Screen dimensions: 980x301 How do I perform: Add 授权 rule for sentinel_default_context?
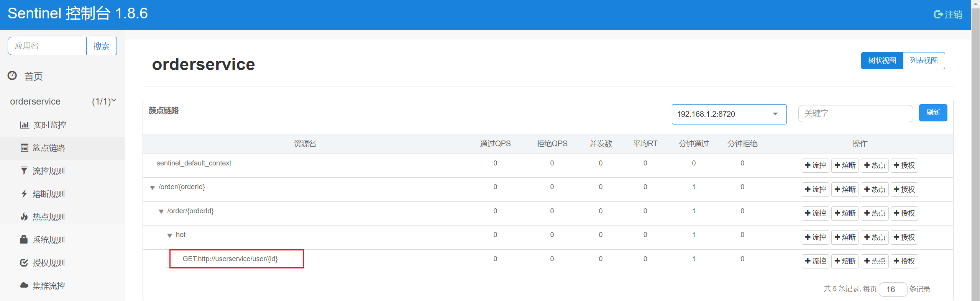904,165
